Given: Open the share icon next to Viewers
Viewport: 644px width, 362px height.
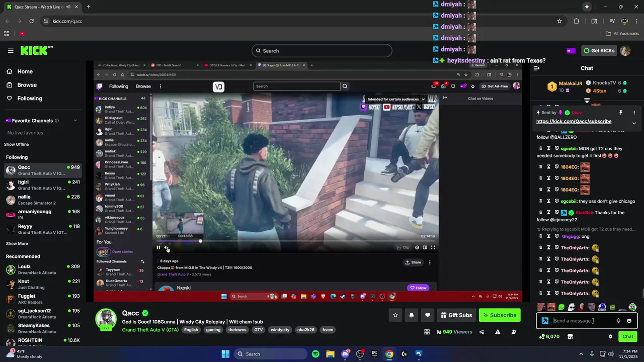Looking at the screenshot, I should 482,332.
